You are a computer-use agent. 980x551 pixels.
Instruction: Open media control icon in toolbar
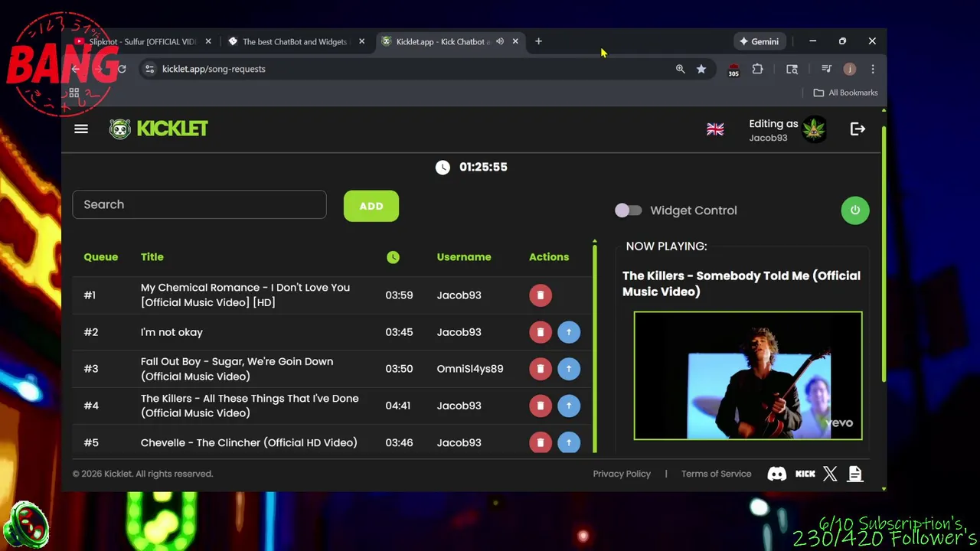click(x=826, y=69)
